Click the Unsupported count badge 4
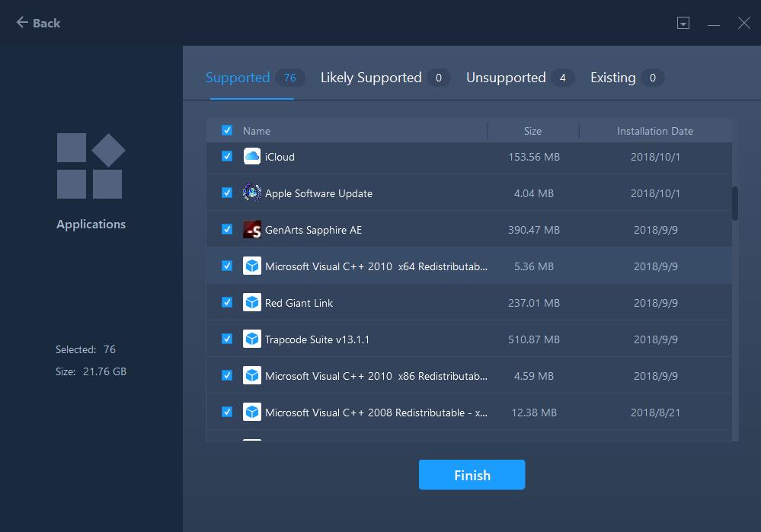Image resolution: width=761 pixels, height=532 pixels. click(x=562, y=78)
